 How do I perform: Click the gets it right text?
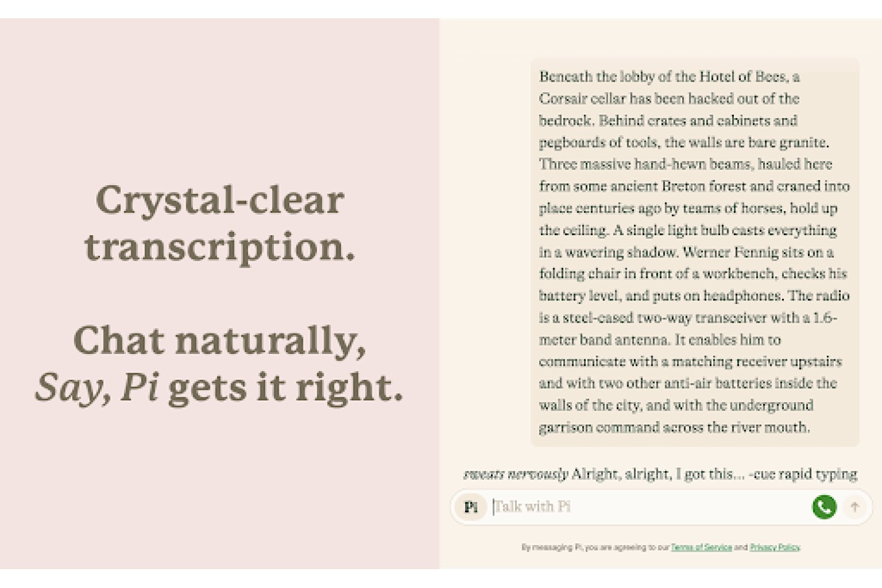click(x=286, y=387)
